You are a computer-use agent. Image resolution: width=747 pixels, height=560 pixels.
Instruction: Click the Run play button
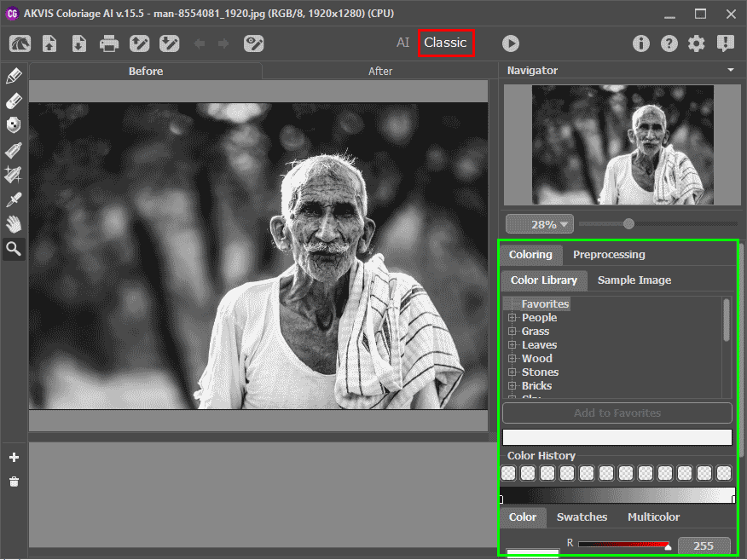pos(510,43)
